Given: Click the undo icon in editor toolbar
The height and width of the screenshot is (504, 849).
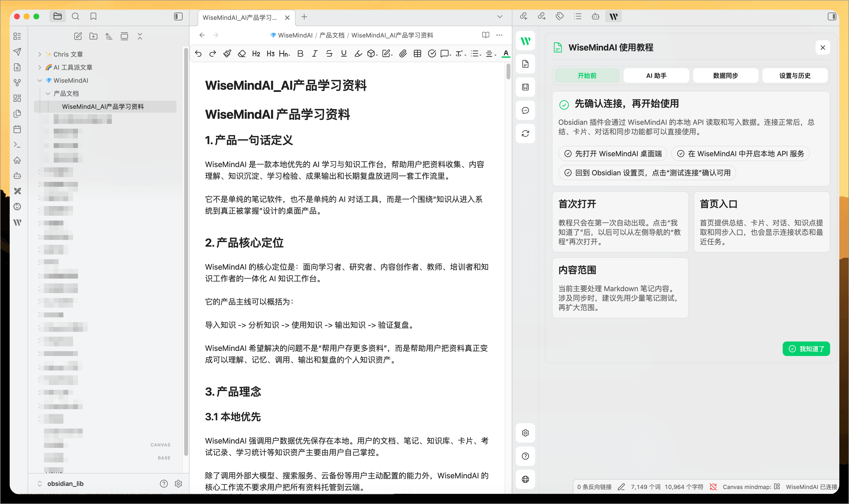Looking at the screenshot, I should pos(198,53).
